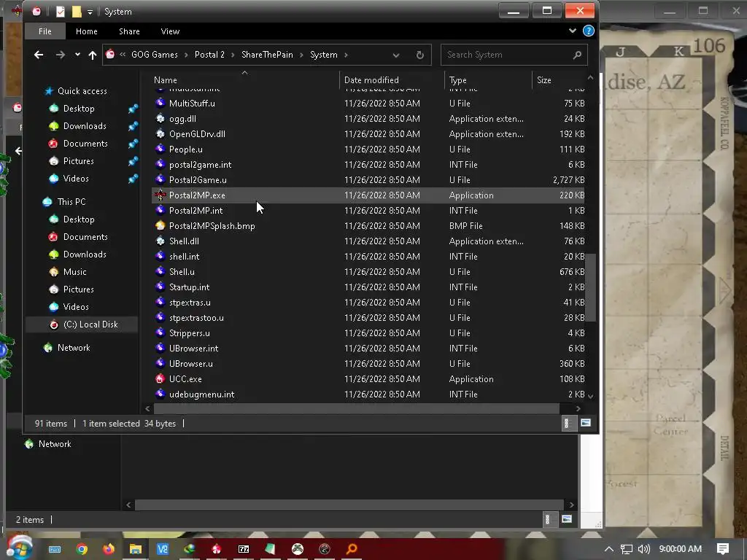Open pinned Documents under Quick access
The width and height of the screenshot is (747, 560).
85,144
